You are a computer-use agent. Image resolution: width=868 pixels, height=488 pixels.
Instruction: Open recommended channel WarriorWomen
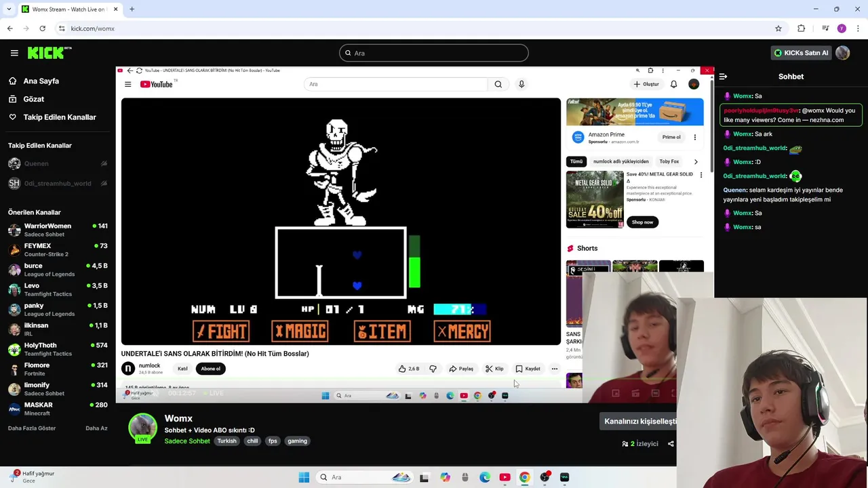click(x=58, y=230)
